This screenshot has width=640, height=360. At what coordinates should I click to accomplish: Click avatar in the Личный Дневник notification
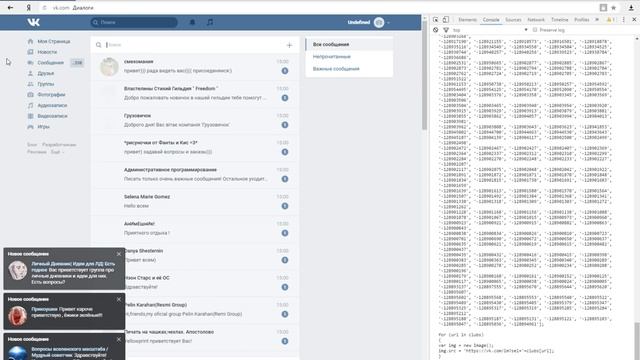point(18,271)
